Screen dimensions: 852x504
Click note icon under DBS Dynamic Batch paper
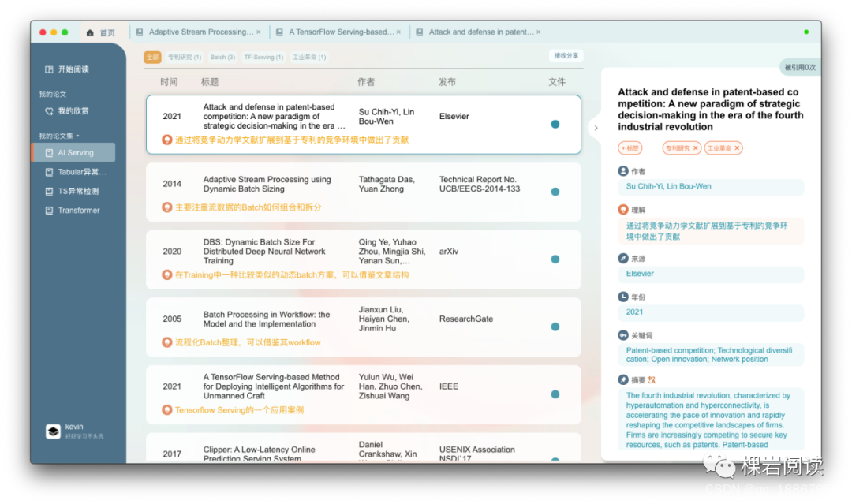pos(166,274)
